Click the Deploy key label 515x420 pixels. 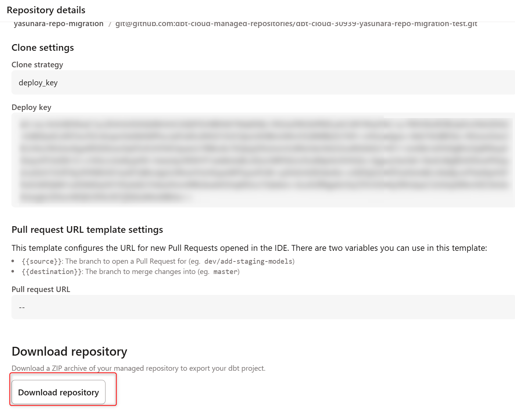pyautogui.click(x=31, y=107)
